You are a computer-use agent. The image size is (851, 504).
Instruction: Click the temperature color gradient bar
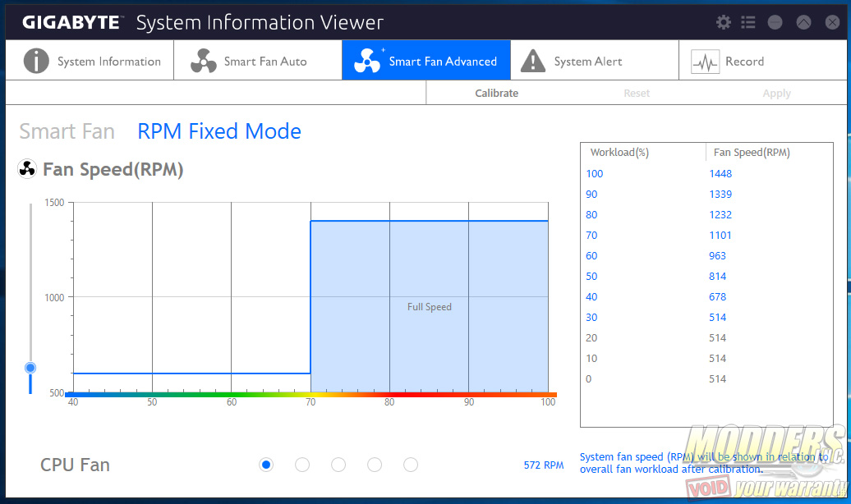click(x=311, y=394)
